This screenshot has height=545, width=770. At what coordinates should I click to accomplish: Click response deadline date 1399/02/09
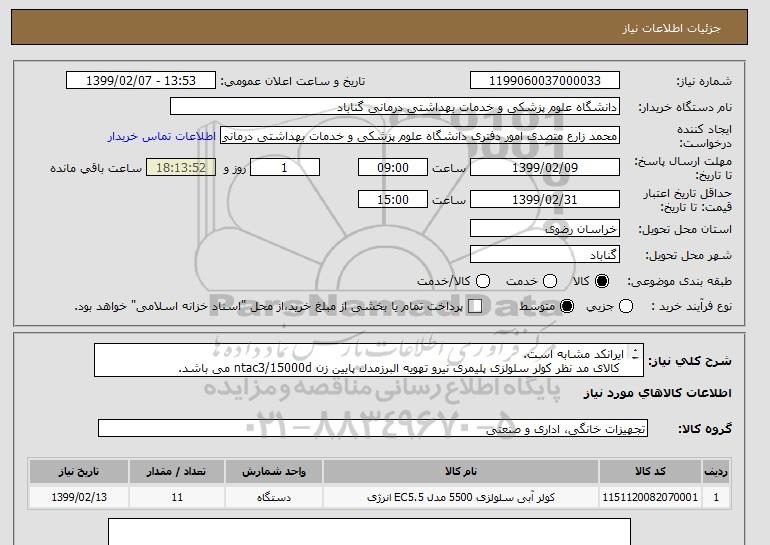pos(545,167)
